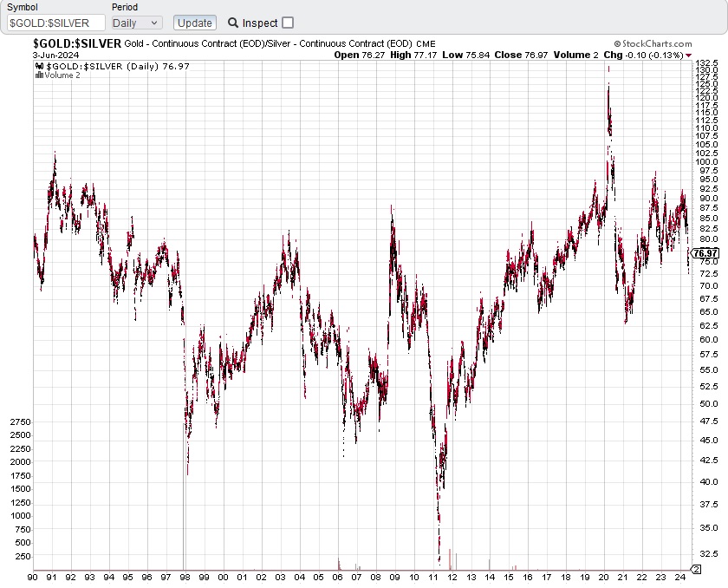Viewport: 728px width, 588px height.
Task: Click the '98' year label on the time axis
Action: pyautogui.click(x=184, y=576)
